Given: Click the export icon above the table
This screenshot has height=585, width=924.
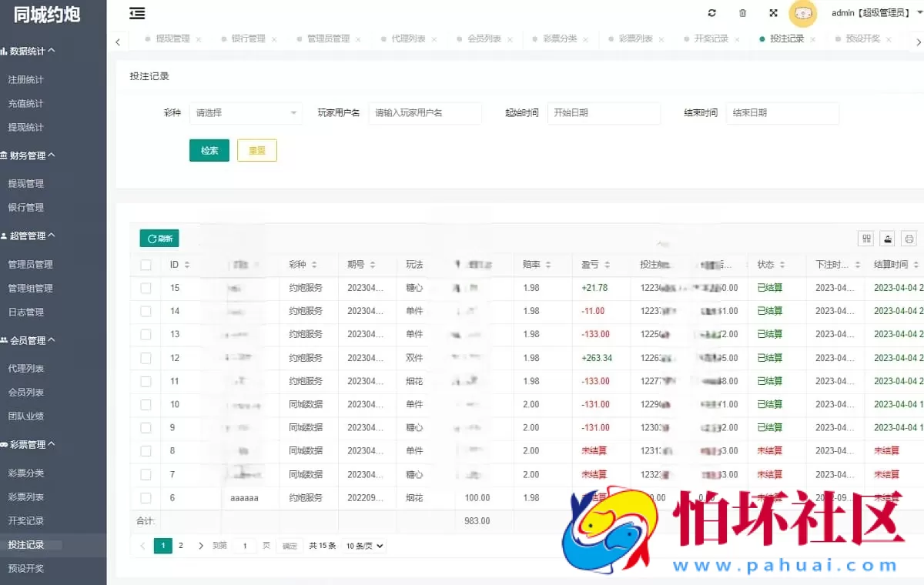Looking at the screenshot, I should [887, 239].
